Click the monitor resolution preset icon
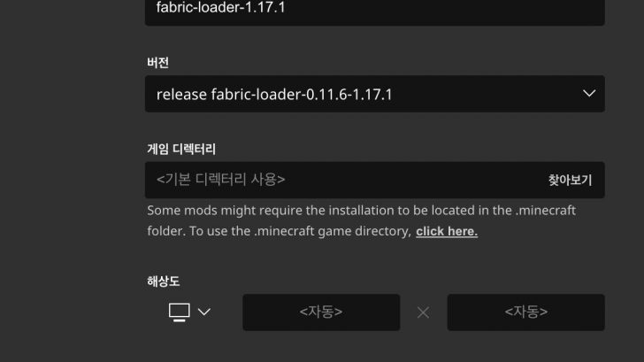This screenshot has width=644, height=362. coord(180,312)
